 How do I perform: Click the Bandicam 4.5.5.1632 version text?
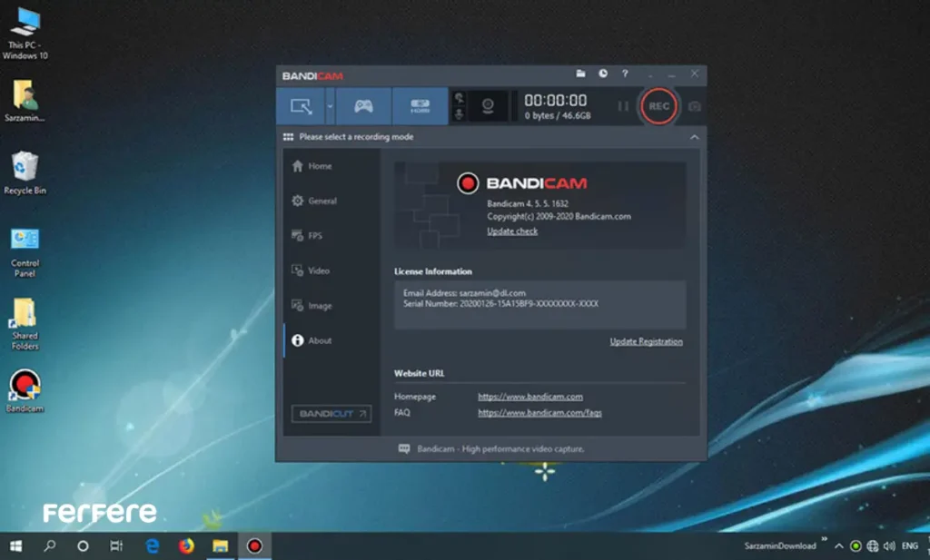pyautogui.click(x=528, y=203)
